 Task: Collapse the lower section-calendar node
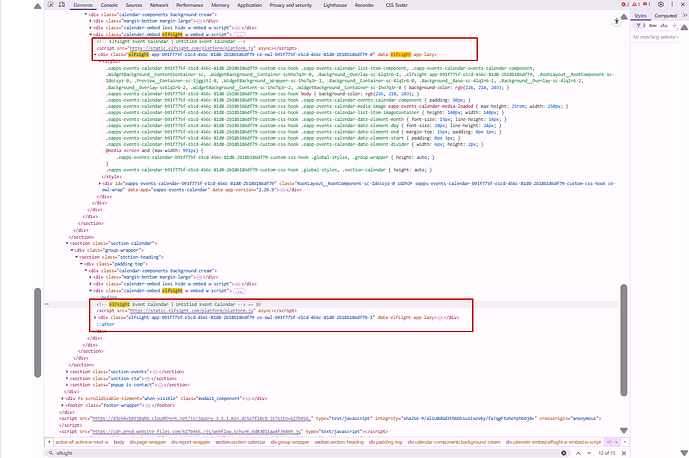67,244
